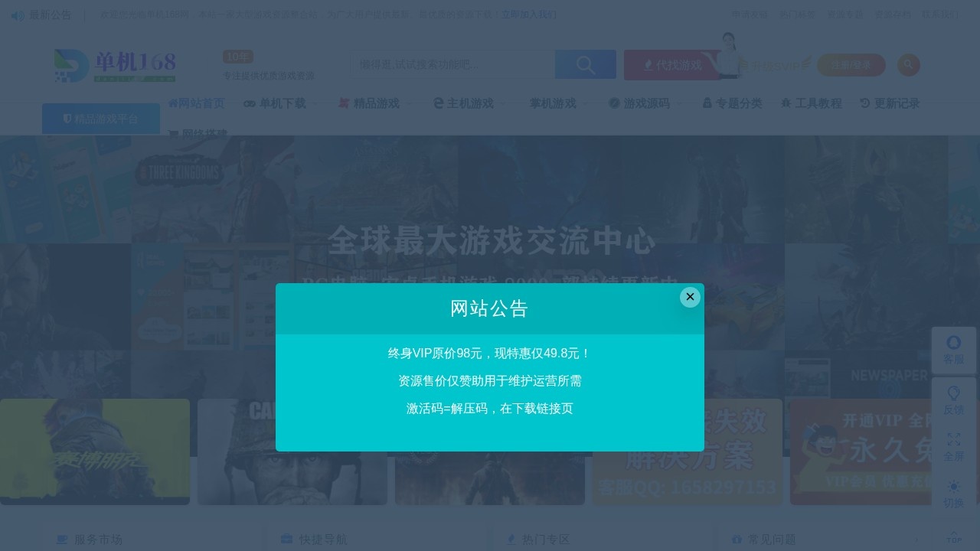Screen dimensions: 980x551
Task: Click the 单机168 site logo
Action: click(115, 65)
